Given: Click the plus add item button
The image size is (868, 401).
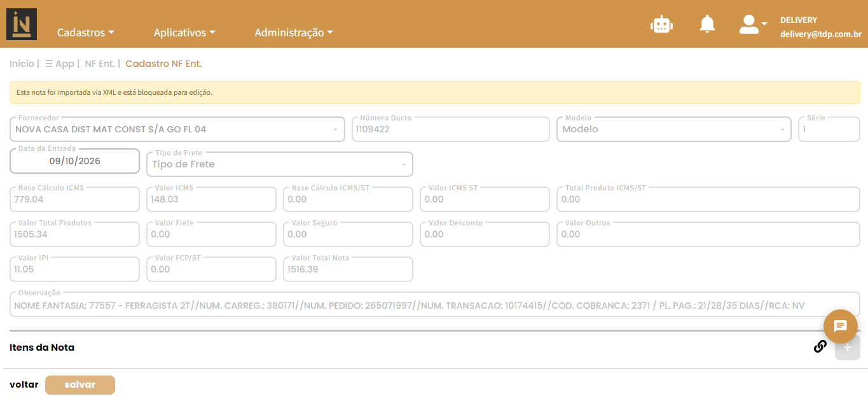Looking at the screenshot, I should [847, 348].
